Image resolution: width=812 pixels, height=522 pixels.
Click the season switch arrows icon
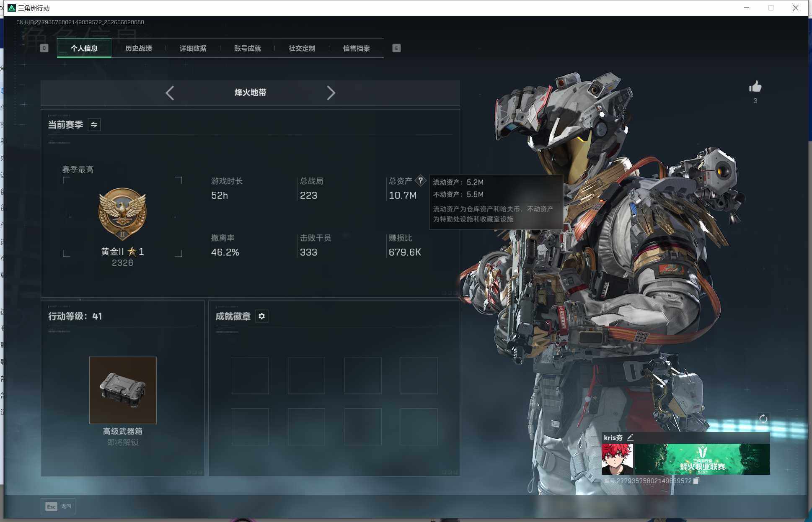(94, 125)
